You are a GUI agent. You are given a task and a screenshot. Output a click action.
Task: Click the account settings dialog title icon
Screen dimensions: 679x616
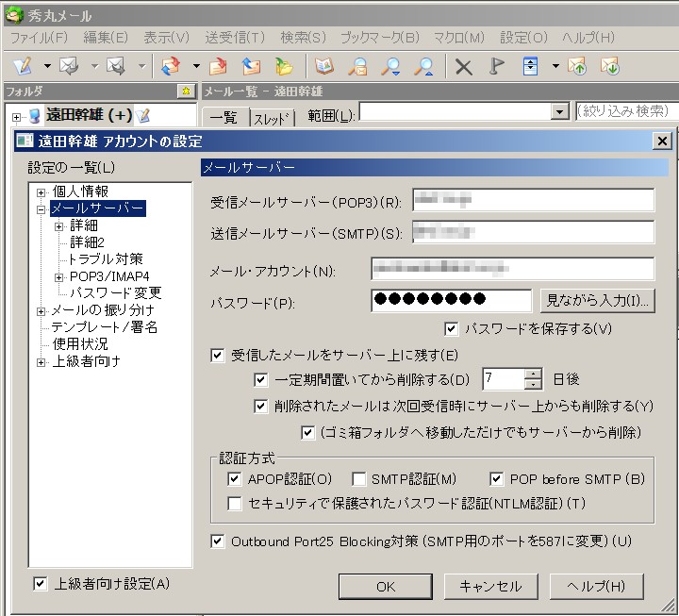tap(25, 140)
